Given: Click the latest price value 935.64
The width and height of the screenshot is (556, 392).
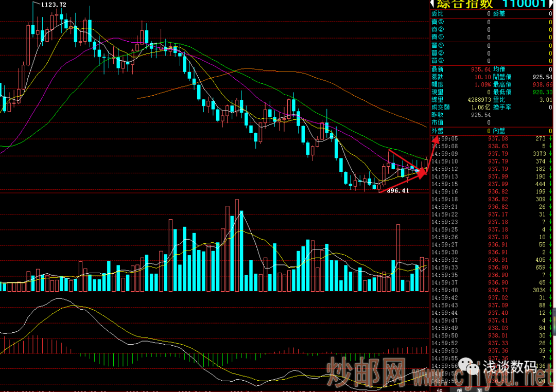Looking at the screenshot, I should [x=479, y=69].
